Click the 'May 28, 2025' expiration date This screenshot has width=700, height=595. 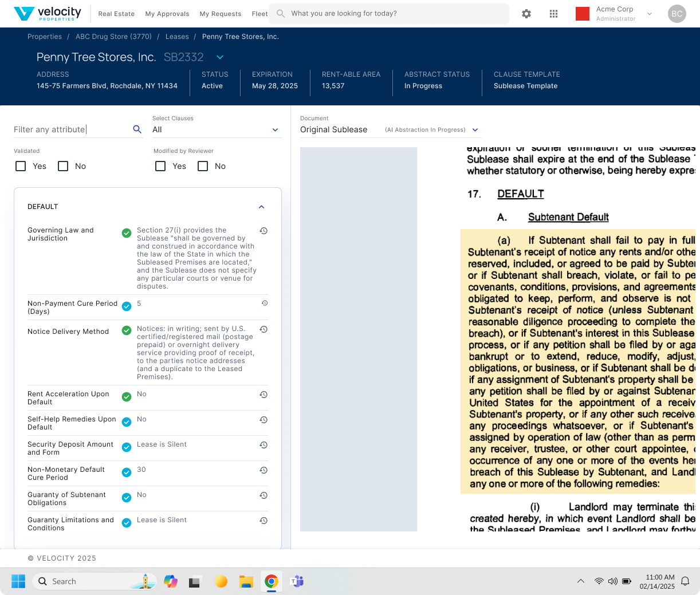(x=275, y=86)
